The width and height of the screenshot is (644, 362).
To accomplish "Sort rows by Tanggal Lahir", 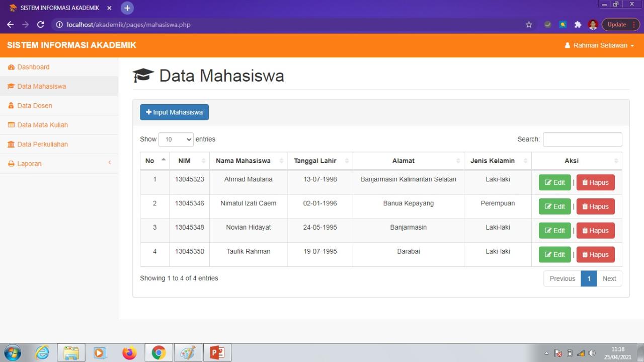I will point(316,160).
